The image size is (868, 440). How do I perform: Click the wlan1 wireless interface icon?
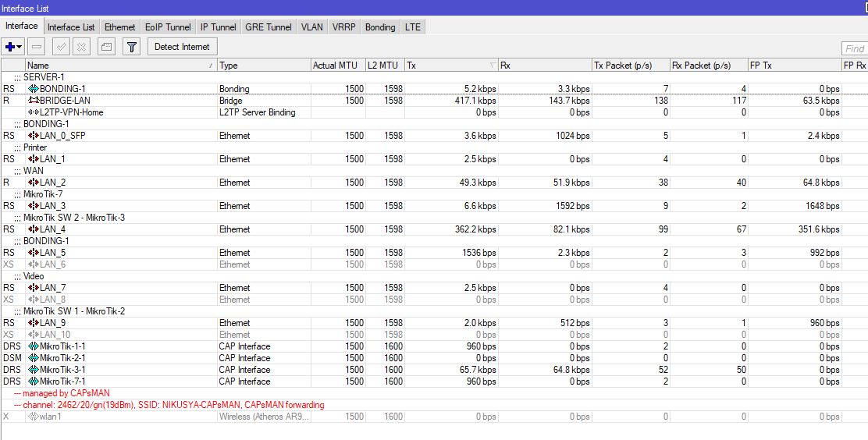point(34,417)
